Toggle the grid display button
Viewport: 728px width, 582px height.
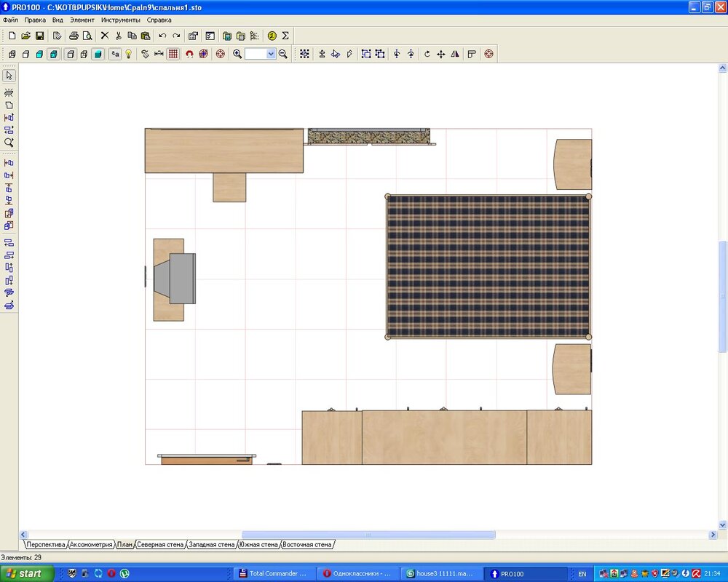tap(173, 54)
